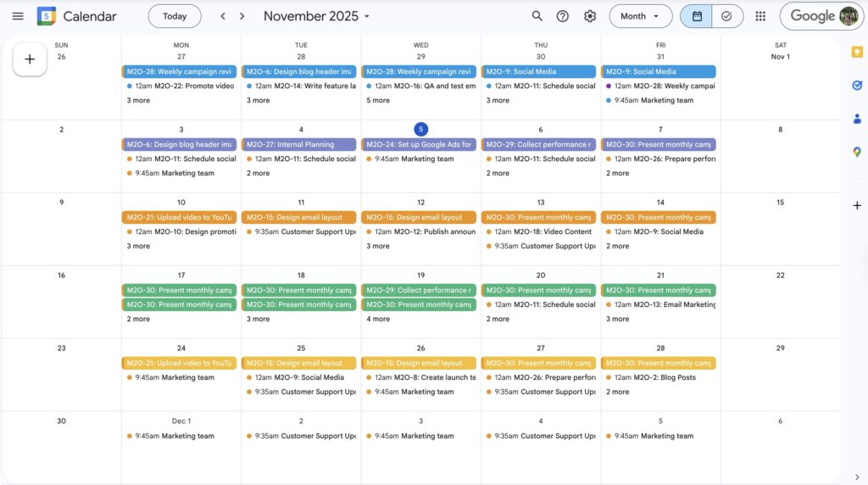Open the main menu hamburger icon
Screen dimensions: 868x485
pos(18,16)
